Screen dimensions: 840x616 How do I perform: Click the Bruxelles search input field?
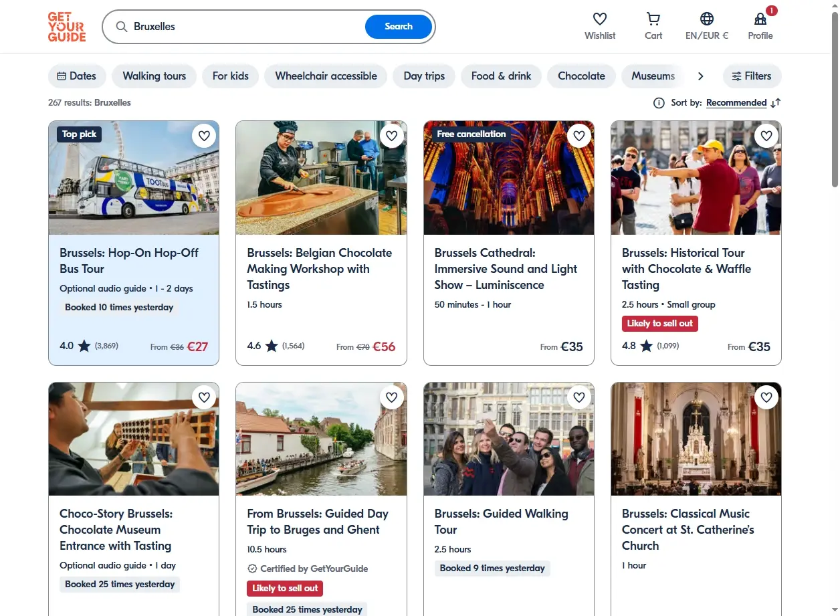click(247, 27)
